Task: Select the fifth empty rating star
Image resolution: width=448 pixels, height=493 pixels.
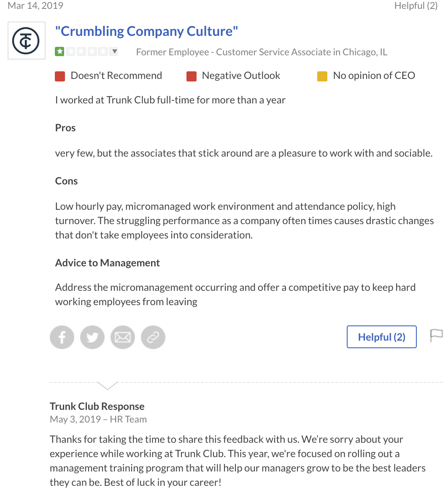Action: 103,51
